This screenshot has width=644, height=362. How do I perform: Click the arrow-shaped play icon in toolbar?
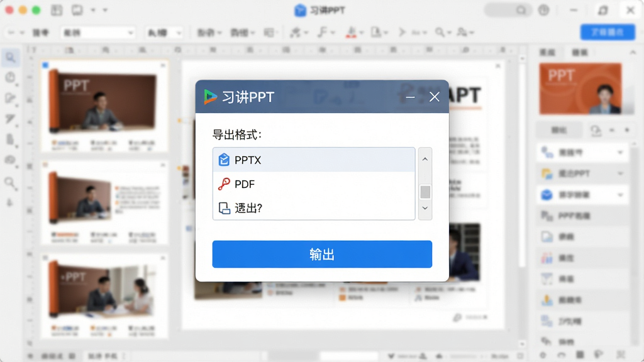coord(402,32)
